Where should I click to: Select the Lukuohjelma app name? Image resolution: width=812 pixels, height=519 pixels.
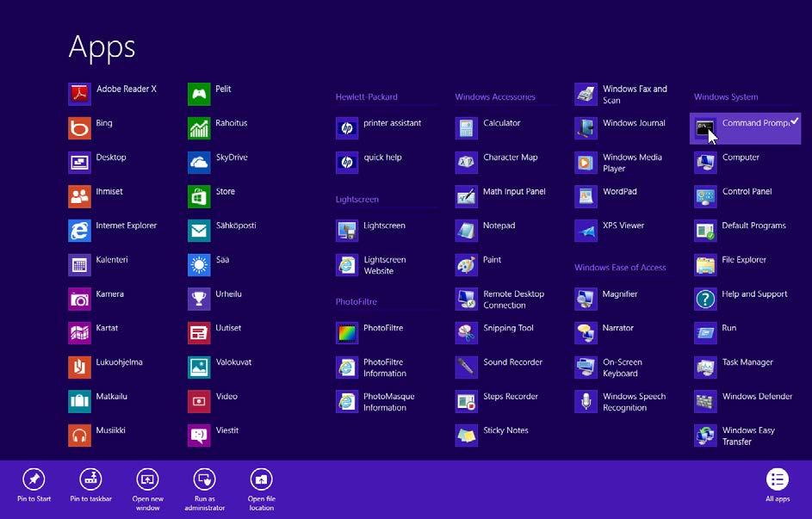119,362
